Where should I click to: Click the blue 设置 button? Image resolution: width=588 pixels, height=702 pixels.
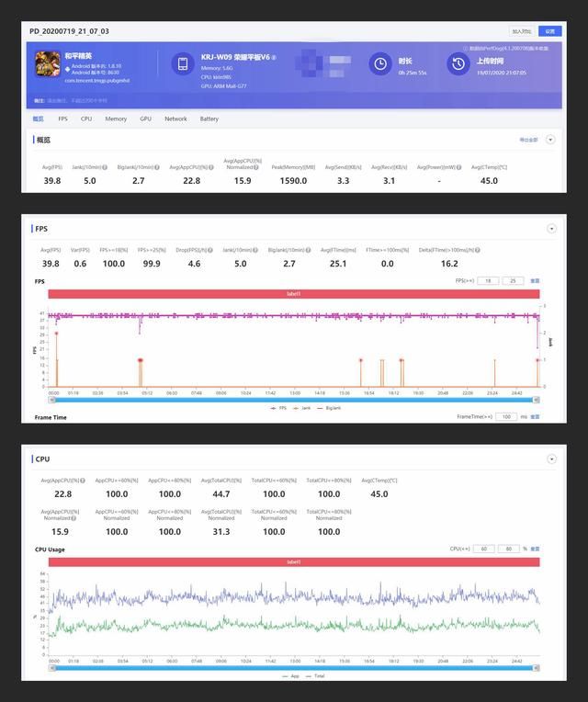tap(550, 31)
